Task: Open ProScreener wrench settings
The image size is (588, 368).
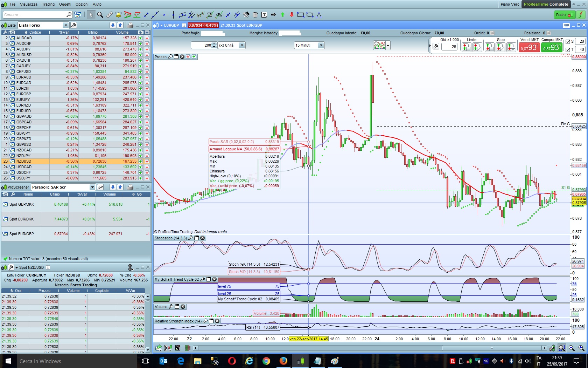Action: pyautogui.click(x=100, y=187)
